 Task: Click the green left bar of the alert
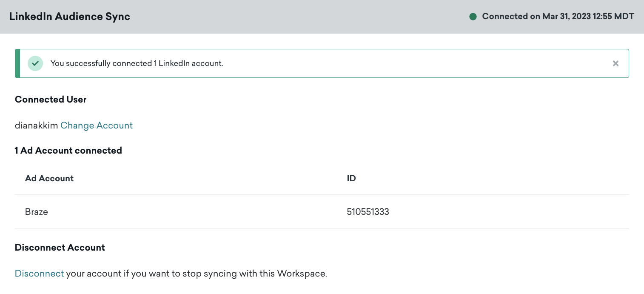[17, 63]
